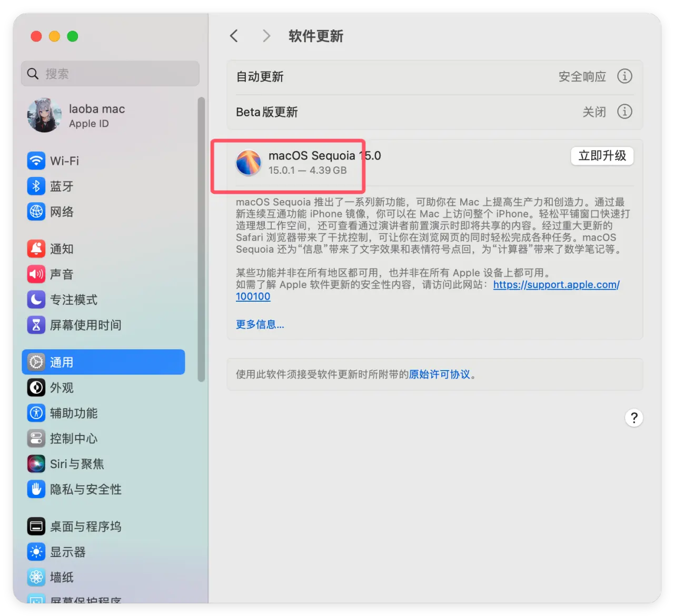
Task: Click the Wallpaper (墙纸) flower icon
Action: pyautogui.click(x=36, y=577)
